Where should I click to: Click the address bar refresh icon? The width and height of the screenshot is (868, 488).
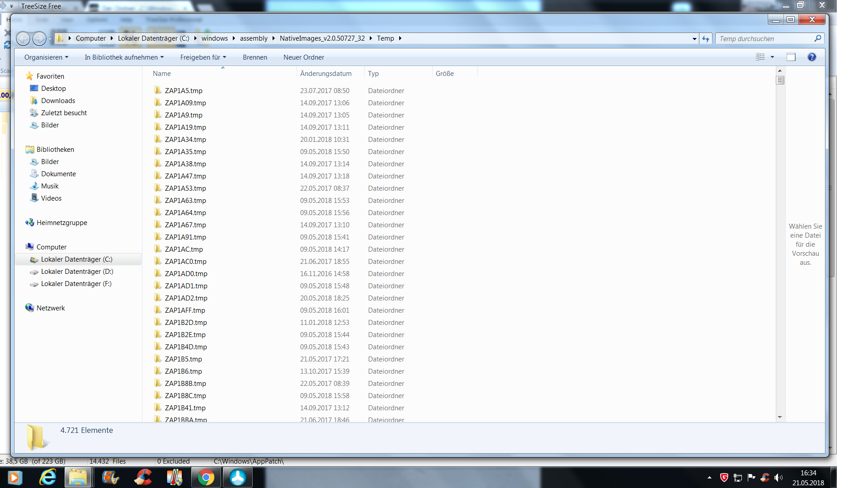tap(706, 39)
